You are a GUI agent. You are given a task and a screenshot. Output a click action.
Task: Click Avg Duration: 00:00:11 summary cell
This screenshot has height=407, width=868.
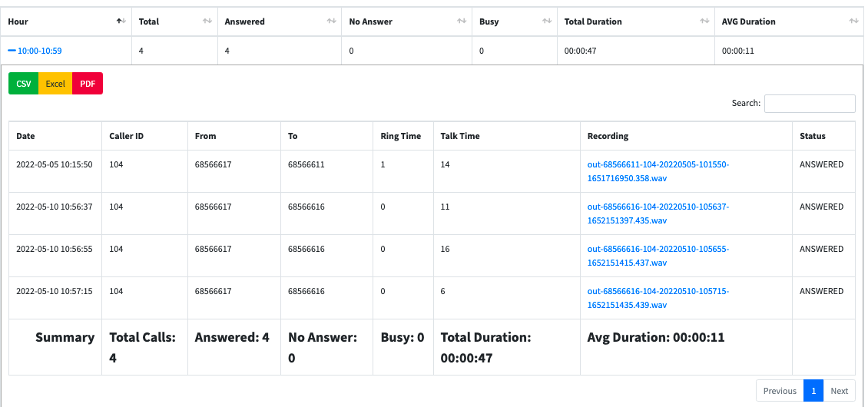[687, 347]
